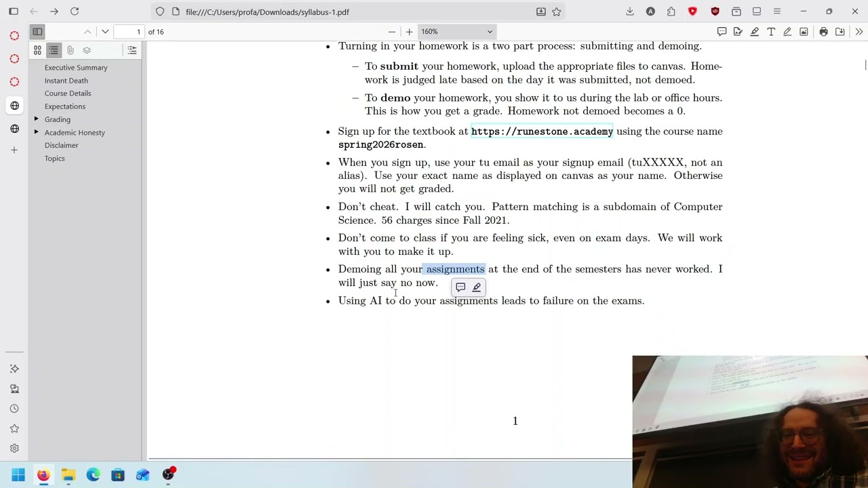Highlight the selected assignments text
The width and height of the screenshot is (868, 488).
[x=477, y=287]
